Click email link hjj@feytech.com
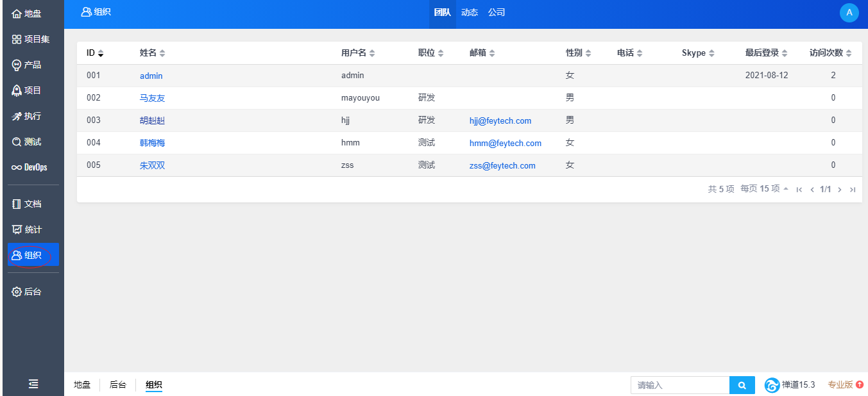Image resolution: width=868 pixels, height=396 pixels. click(x=500, y=120)
